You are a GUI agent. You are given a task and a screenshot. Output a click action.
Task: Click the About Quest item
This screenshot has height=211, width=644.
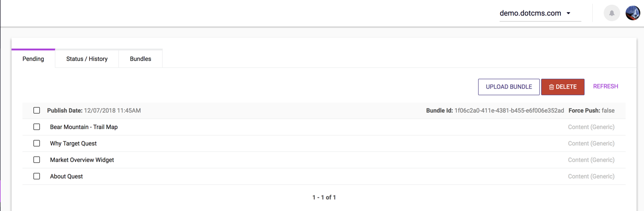[x=66, y=176]
